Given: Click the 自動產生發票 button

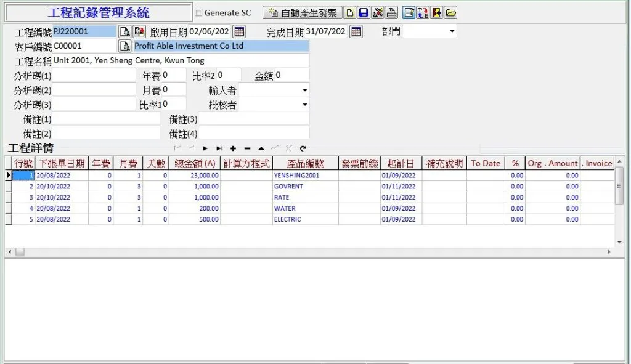Looking at the screenshot, I should tap(302, 13).
